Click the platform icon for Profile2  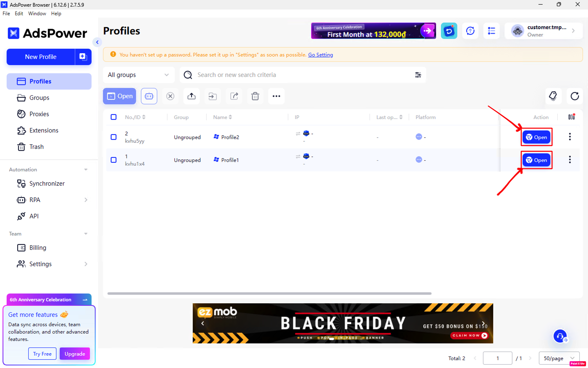pos(419,137)
